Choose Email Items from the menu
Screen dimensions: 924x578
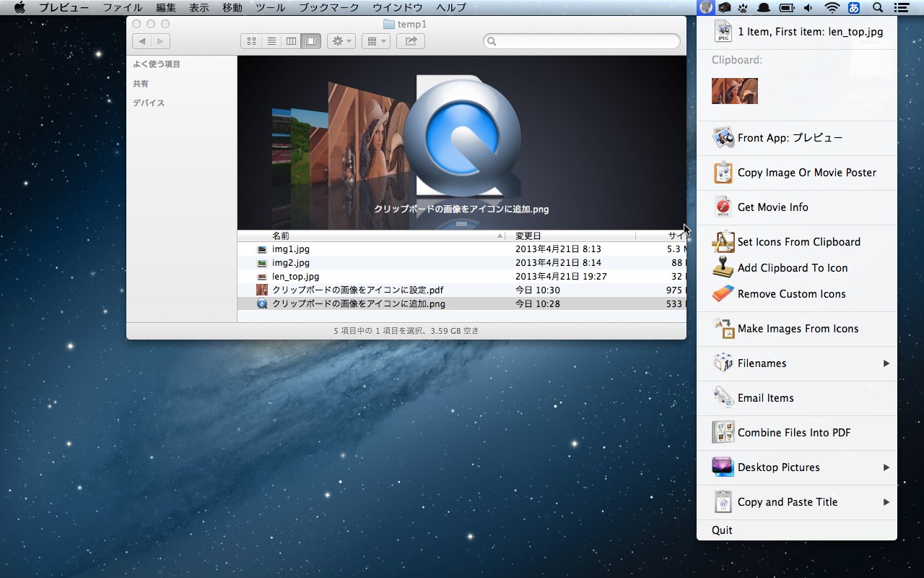(797, 398)
